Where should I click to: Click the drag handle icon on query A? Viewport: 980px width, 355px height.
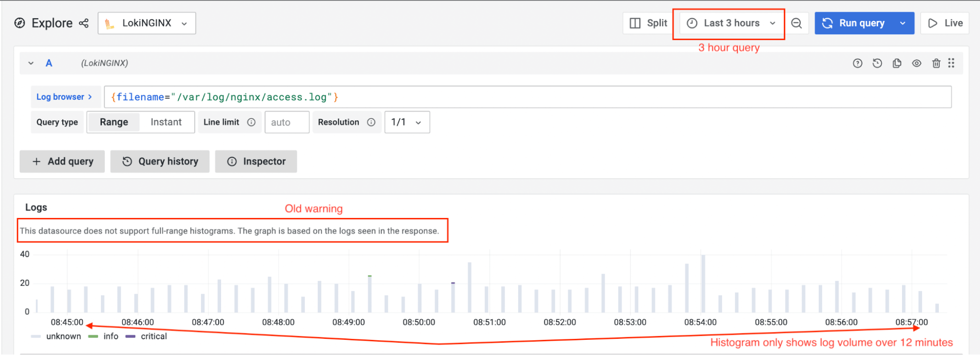pos(951,63)
